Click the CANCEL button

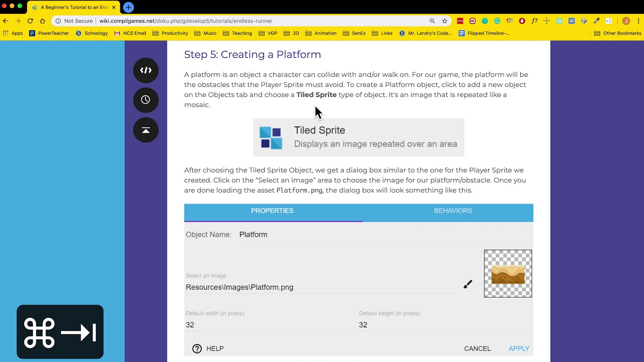[x=477, y=348]
